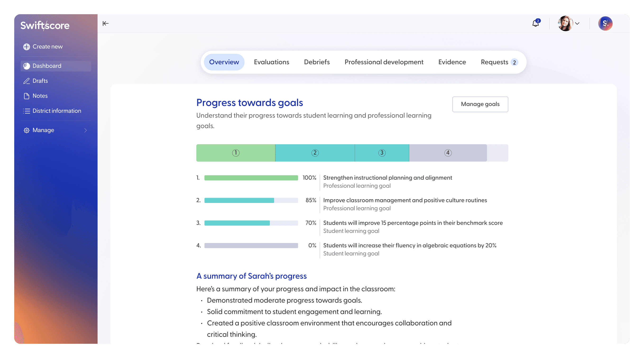Click the Create new plus icon
Screen dimensions: 644x358
point(27,47)
